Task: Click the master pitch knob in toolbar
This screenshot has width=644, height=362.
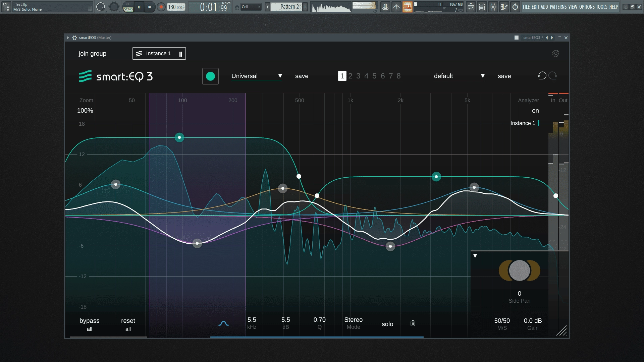Action: (x=114, y=6)
